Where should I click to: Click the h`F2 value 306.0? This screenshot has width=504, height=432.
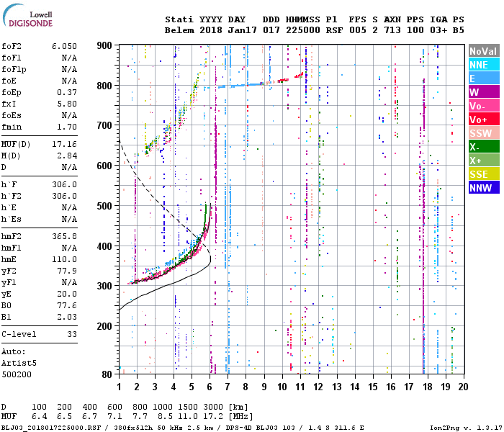(65, 196)
